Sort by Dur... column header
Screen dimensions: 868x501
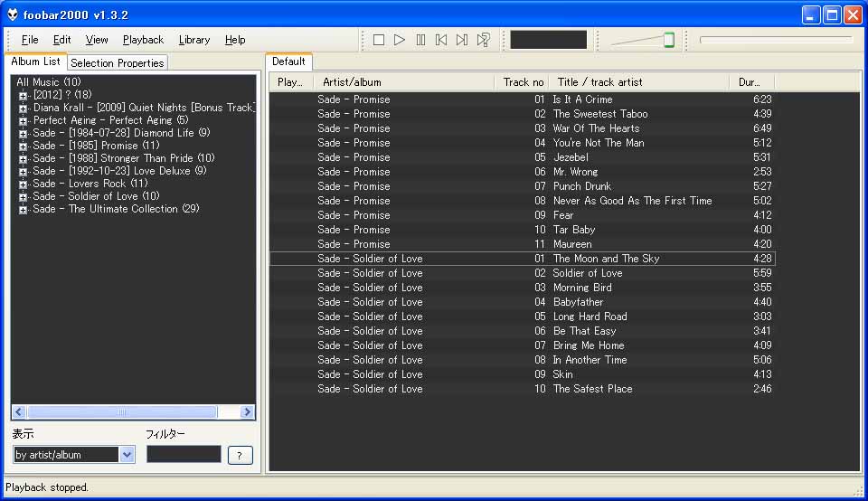[x=752, y=82]
